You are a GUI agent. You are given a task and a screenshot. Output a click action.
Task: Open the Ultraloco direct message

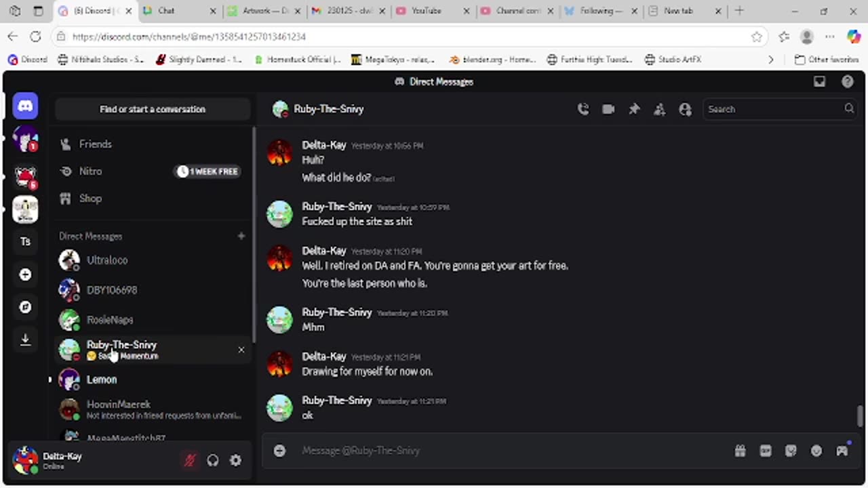pyautogui.click(x=152, y=260)
